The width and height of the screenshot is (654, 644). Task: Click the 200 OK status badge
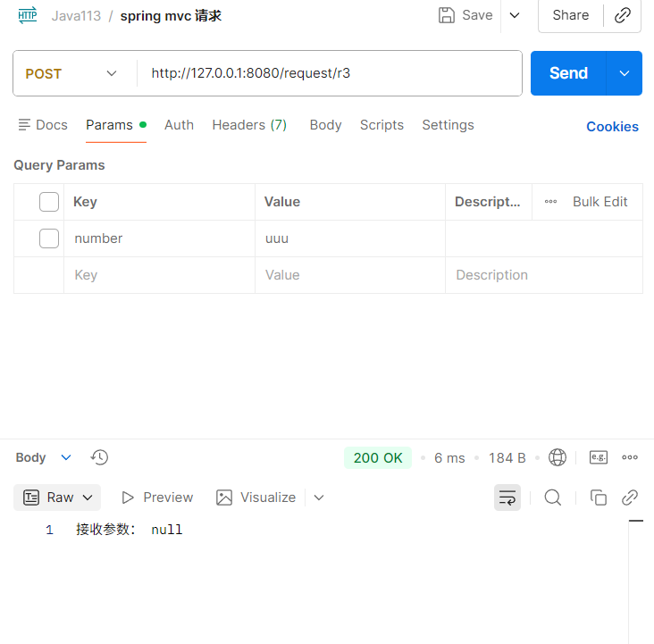(x=378, y=458)
